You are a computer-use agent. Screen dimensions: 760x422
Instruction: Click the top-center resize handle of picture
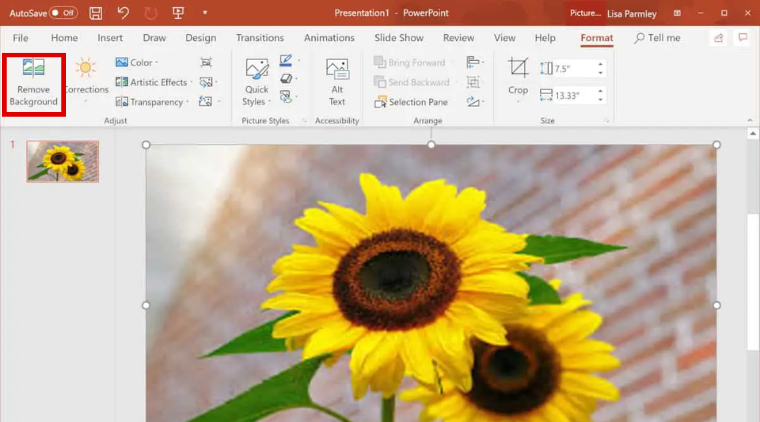(x=431, y=144)
